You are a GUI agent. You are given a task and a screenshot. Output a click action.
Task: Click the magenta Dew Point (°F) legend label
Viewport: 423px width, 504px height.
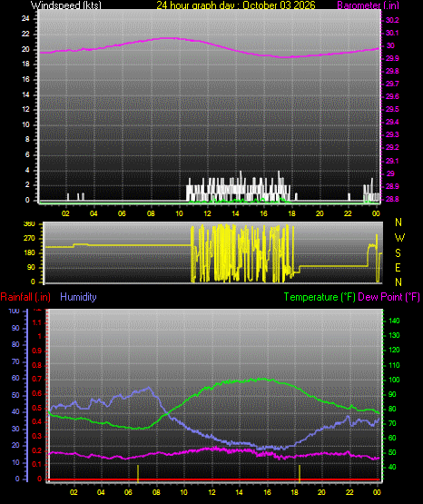(x=389, y=297)
